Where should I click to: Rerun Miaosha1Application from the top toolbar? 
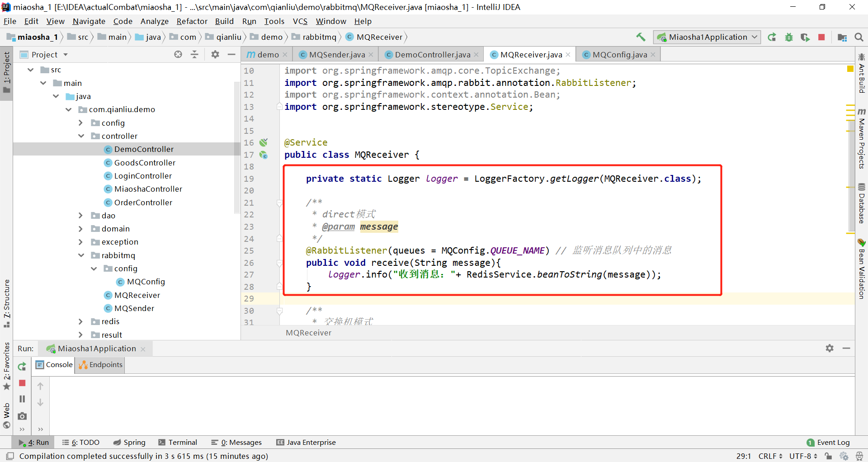click(772, 37)
